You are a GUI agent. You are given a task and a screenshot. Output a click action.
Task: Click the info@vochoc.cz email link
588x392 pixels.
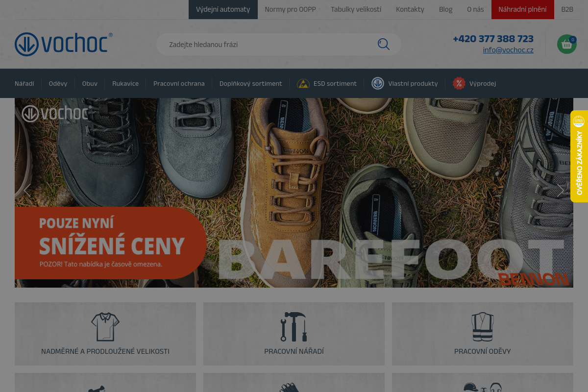(x=508, y=50)
